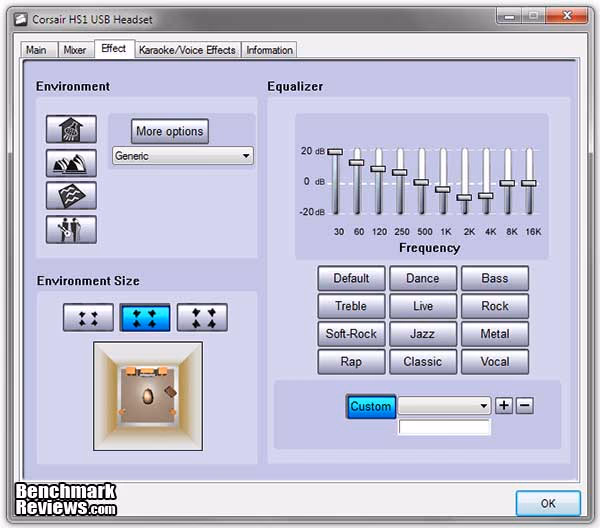Apply the Soft-Rock equalizer preset
This screenshot has width=600, height=528.
[351, 334]
